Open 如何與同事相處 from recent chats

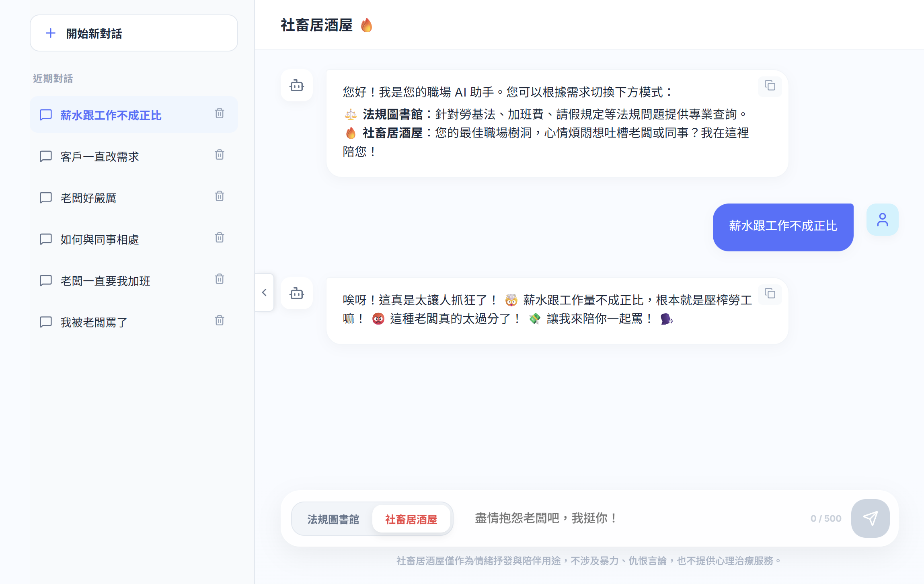[x=100, y=239]
